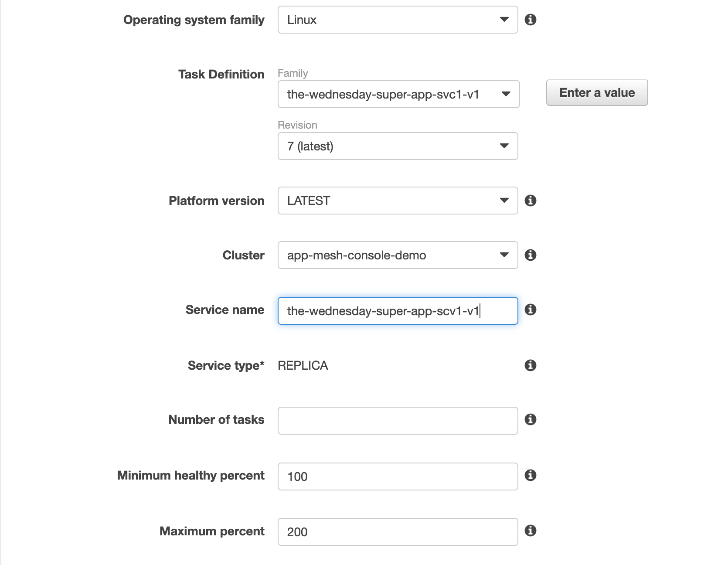Click Number of tasks info icon
Screen dimensions: 728x565
530,419
